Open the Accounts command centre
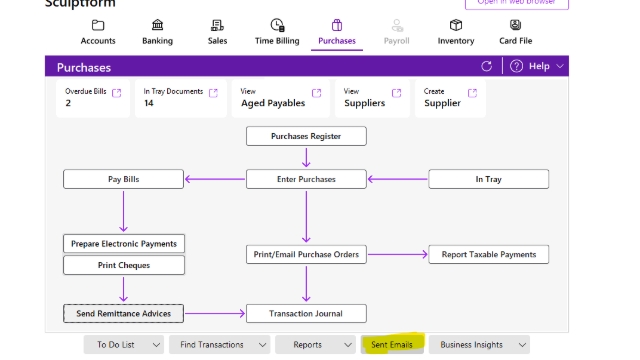Screen dimensions: 640x360 point(98,32)
